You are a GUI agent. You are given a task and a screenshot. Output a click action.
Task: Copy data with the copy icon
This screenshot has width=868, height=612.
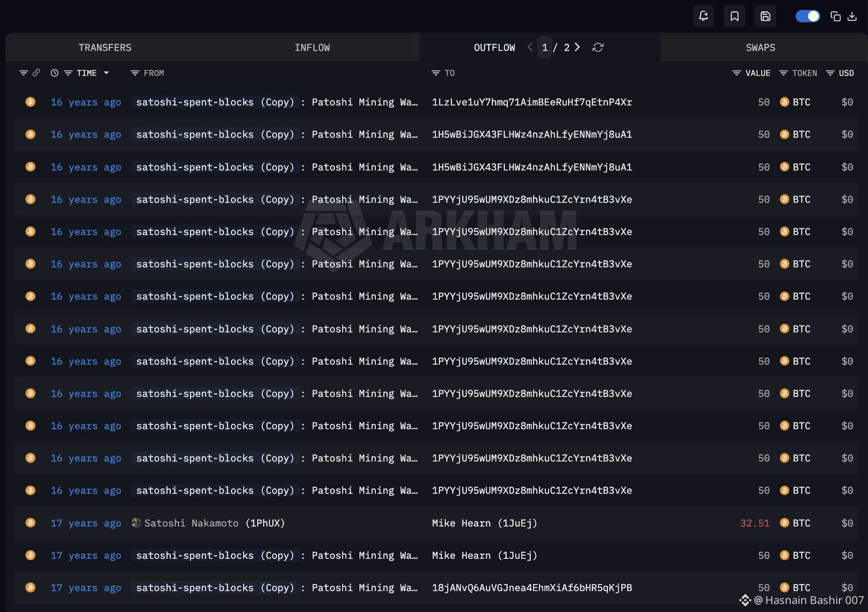[x=835, y=16]
